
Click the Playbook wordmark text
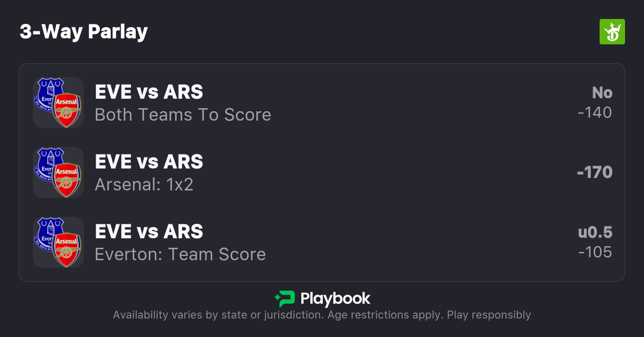click(335, 299)
